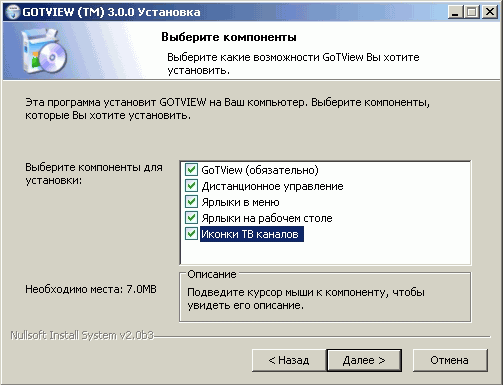Image resolution: width=503 pixels, height=385 pixels.
Task: Toggle the Иконки ТВ каналов checkbox
Action: click(x=191, y=234)
